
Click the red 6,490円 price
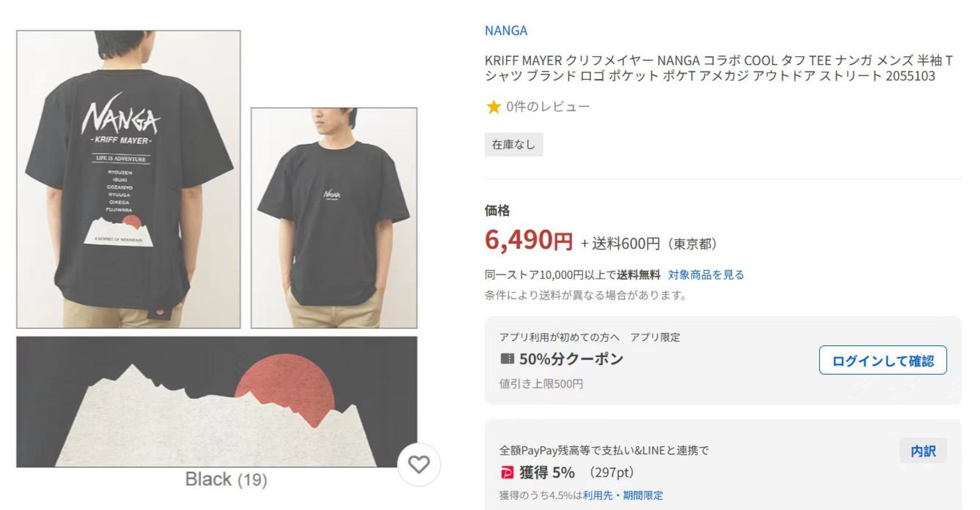(x=528, y=240)
